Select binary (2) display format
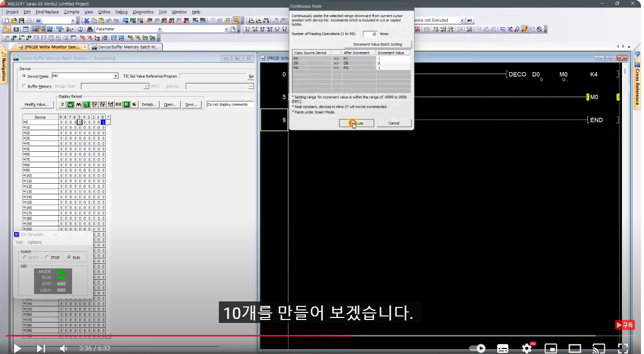This screenshot has height=354, width=644. [x=62, y=104]
